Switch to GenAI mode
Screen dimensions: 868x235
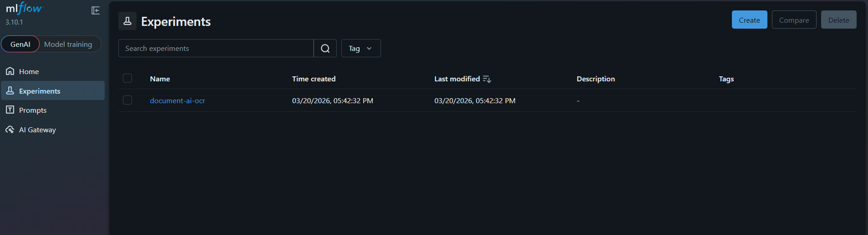coord(20,44)
